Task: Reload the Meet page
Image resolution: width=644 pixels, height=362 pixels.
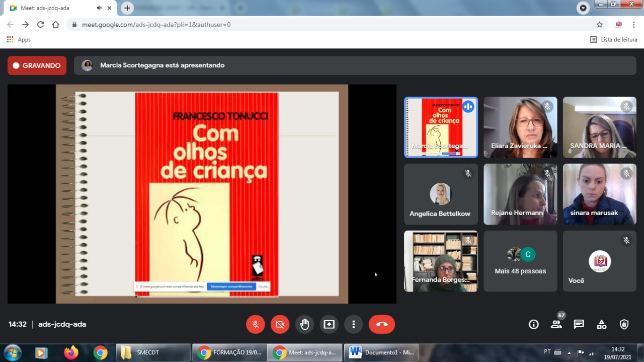Action: [40, 24]
